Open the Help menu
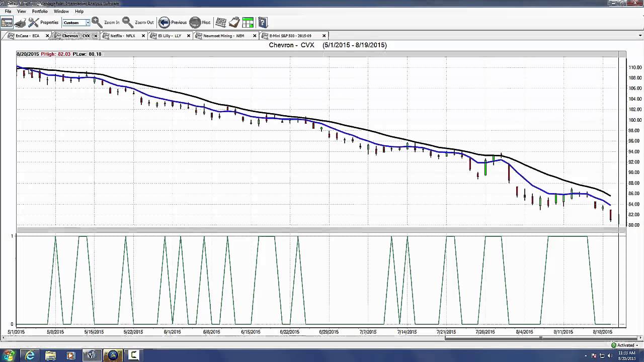The image size is (644, 362). click(x=79, y=11)
